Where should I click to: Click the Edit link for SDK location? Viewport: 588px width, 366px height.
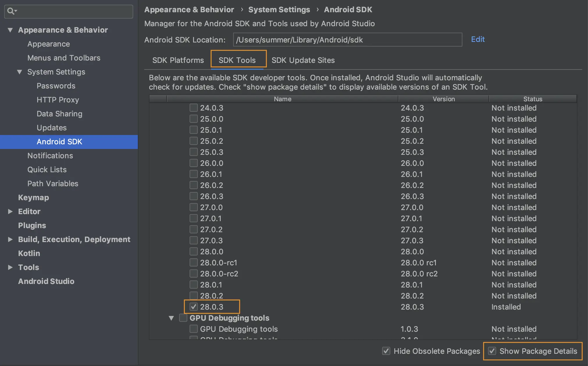click(x=478, y=39)
